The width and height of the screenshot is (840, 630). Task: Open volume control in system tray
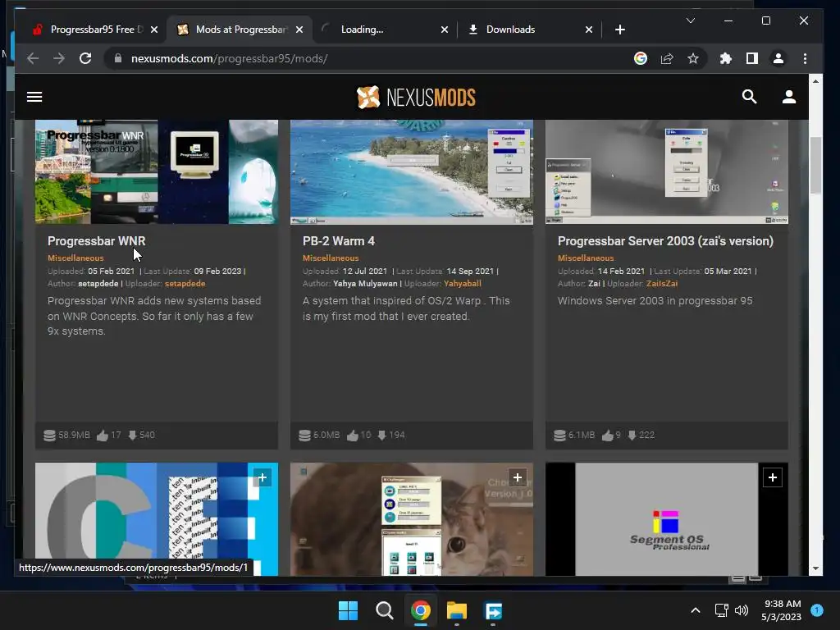click(x=742, y=610)
